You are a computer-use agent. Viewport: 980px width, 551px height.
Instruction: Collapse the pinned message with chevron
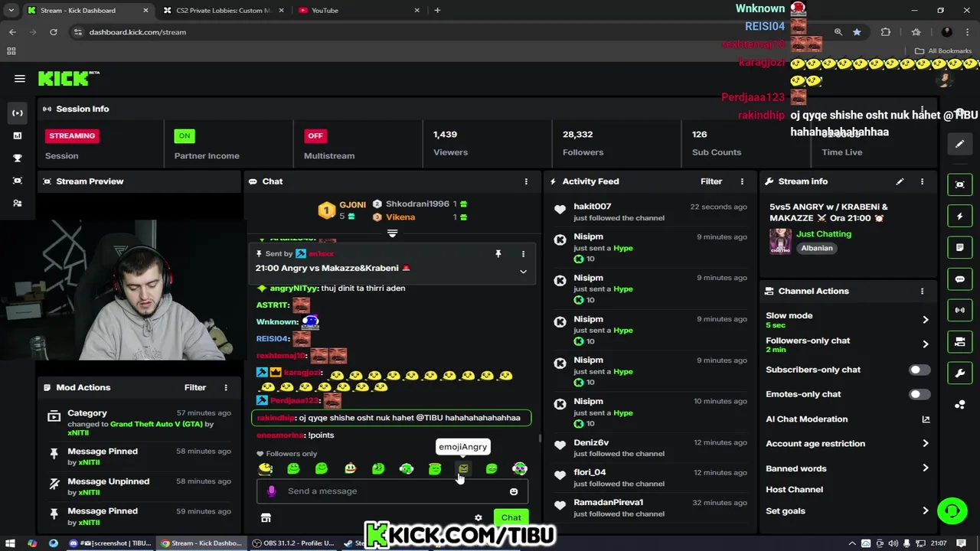pos(523,272)
